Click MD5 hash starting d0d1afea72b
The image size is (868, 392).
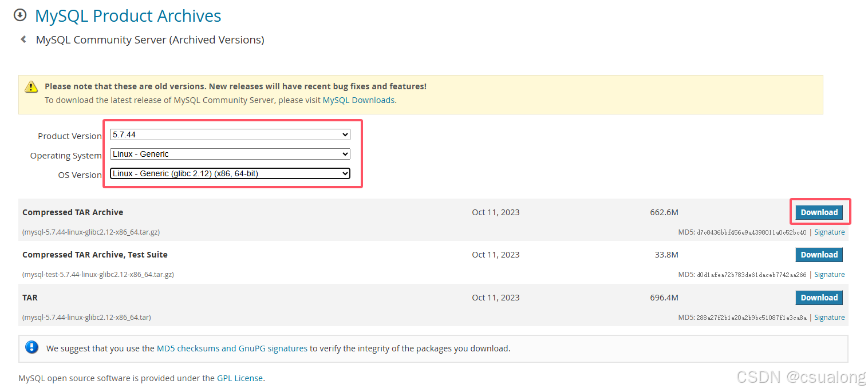(x=751, y=275)
